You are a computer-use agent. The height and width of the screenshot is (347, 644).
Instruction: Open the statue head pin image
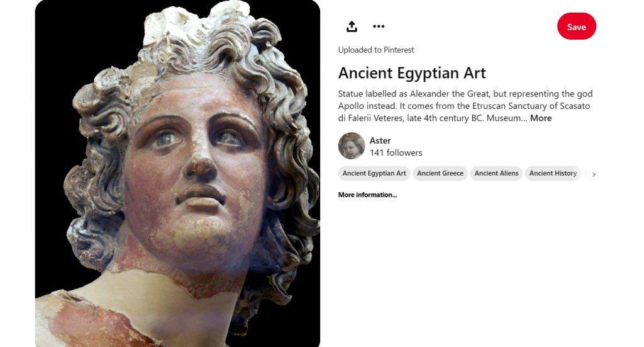point(177,174)
